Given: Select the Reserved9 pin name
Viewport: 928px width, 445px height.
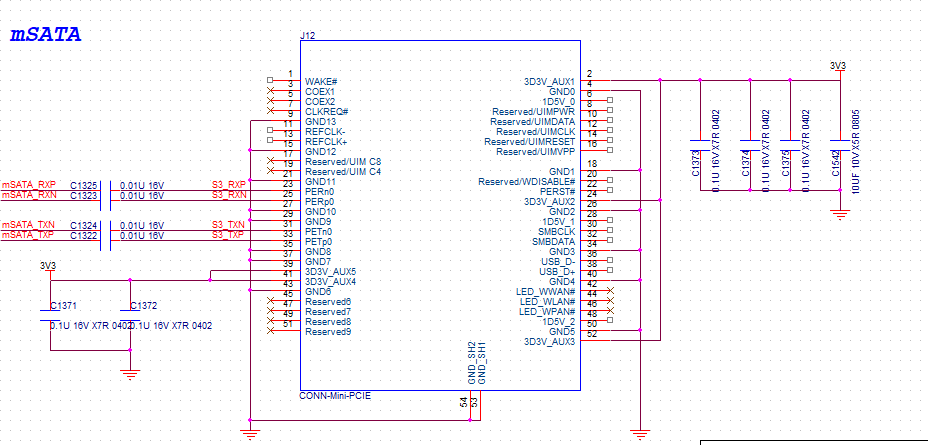Looking at the screenshot, I should (328, 332).
